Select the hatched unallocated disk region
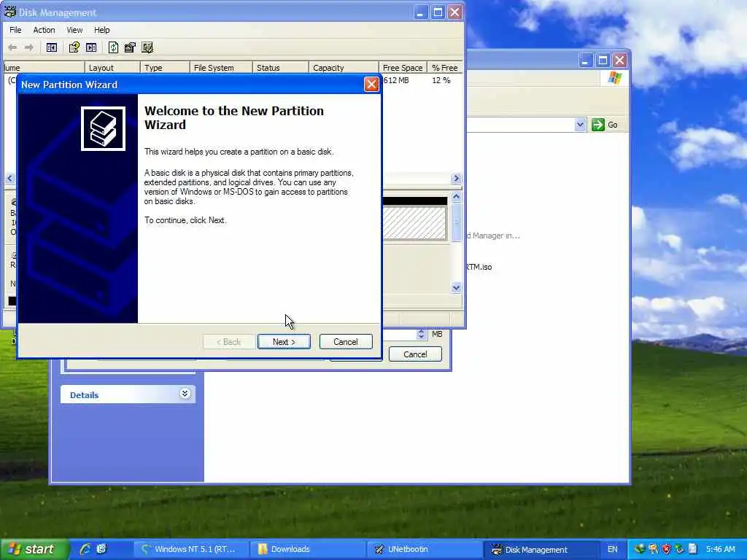Screen dimensions: 747x560 tap(414, 223)
